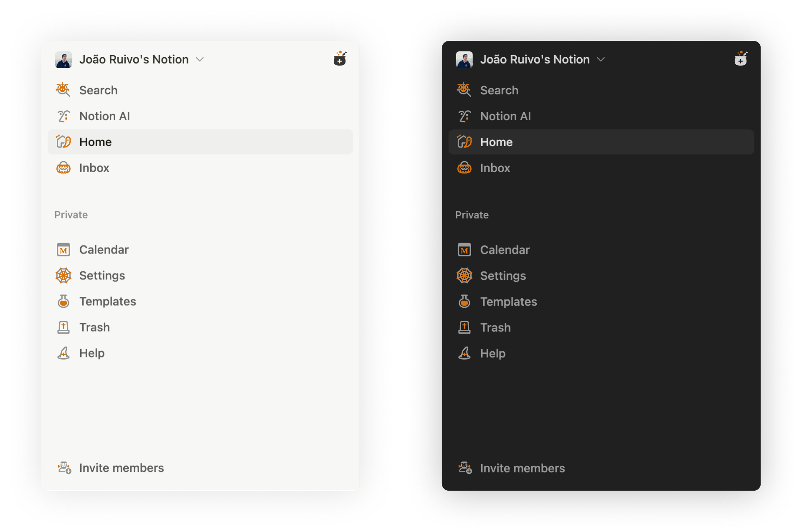The height and width of the screenshot is (532, 802).
Task: Click Invite members in the light sidebar
Action: coord(121,468)
